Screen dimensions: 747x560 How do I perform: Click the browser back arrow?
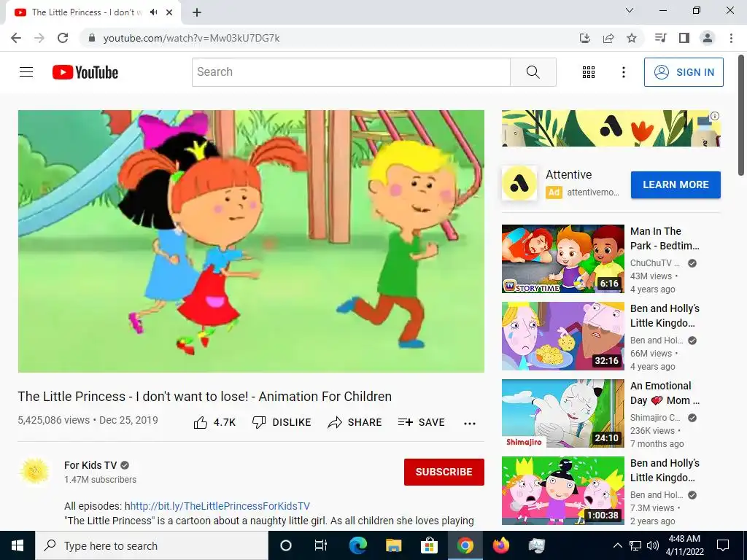pyautogui.click(x=16, y=38)
